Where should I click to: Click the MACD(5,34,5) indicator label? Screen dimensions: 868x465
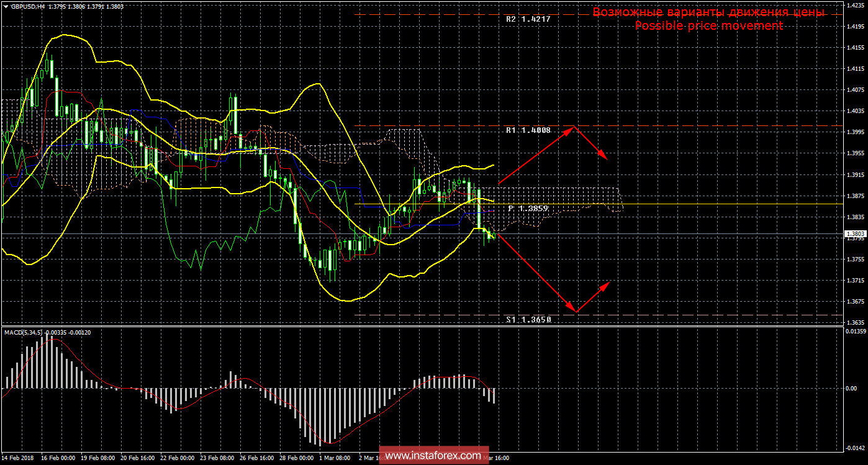[24, 333]
